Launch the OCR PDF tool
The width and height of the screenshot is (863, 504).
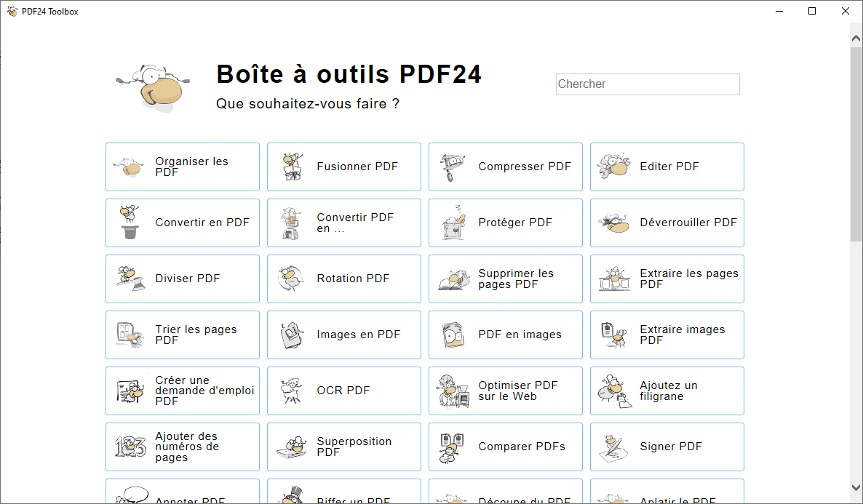(x=344, y=391)
